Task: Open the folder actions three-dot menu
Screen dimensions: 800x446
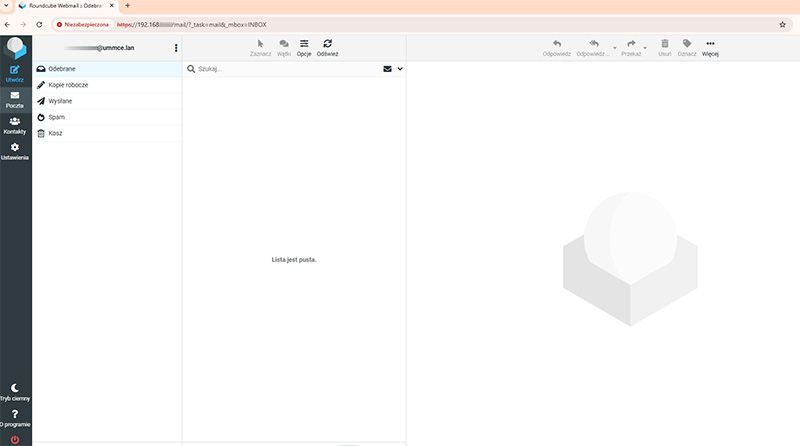Action: click(x=176, y=47)
